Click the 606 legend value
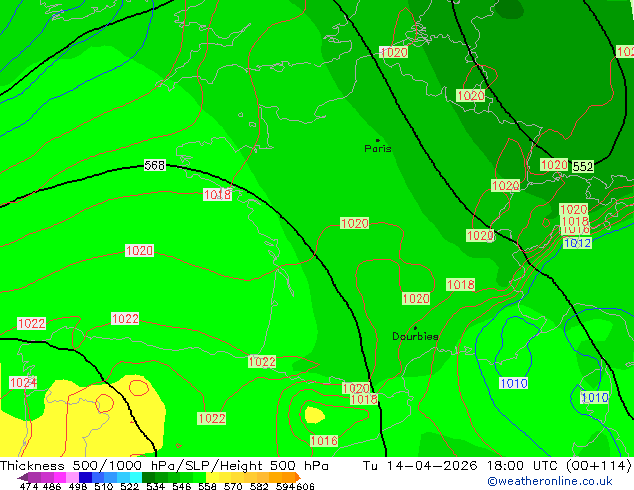The width and height of the screenshot is (634, 490). point(305,486)
